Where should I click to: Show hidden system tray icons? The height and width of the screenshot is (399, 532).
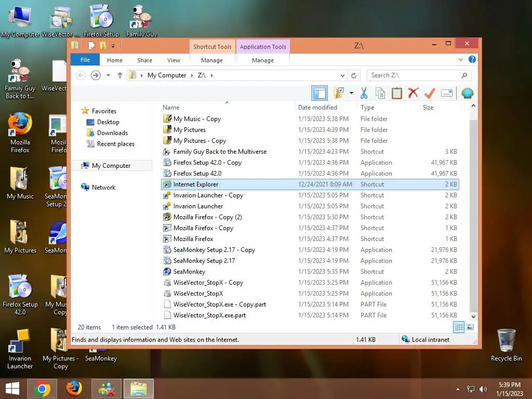pyautogui.click(x=458, y=389)
